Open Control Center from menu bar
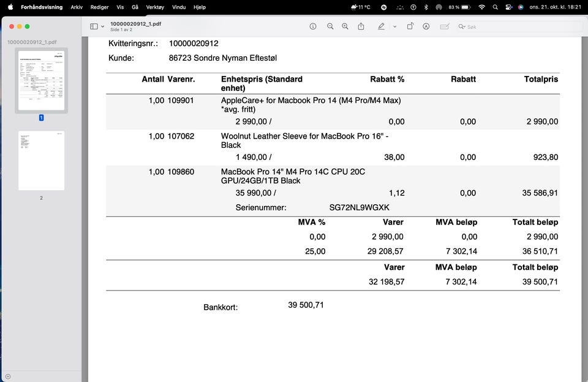This screenshot has height=382, width=588. [508, 7]
